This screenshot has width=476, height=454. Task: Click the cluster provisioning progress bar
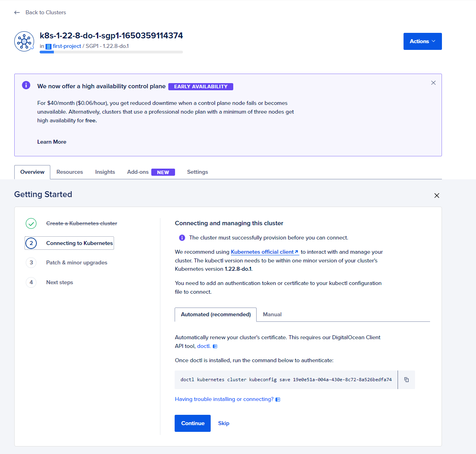click(111, 52)
